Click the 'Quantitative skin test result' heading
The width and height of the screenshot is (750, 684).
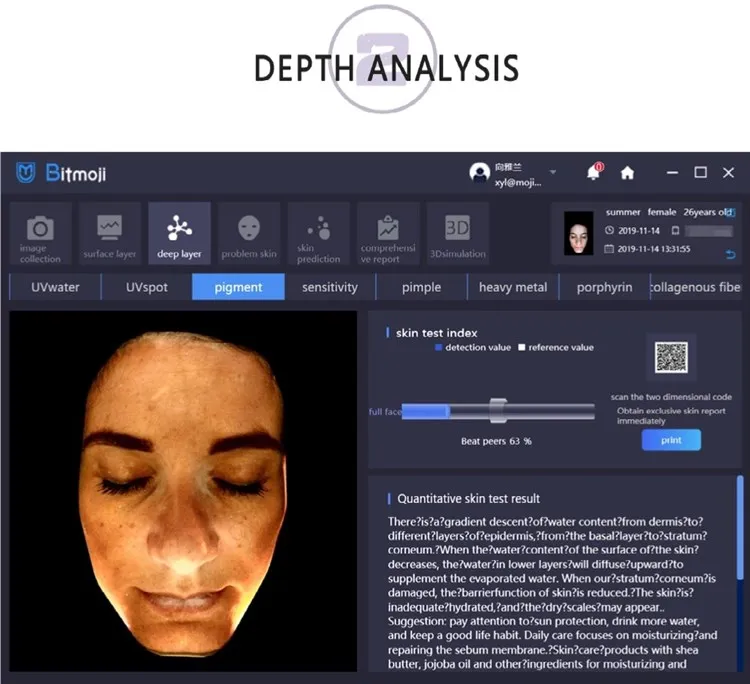tap(468, 498)
